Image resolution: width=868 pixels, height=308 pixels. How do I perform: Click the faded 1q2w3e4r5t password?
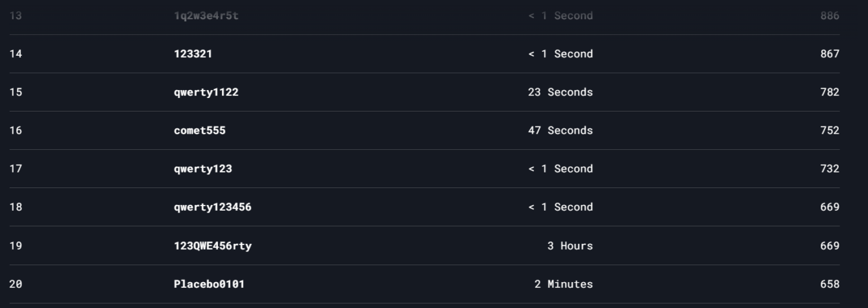(x=206, y=16)
